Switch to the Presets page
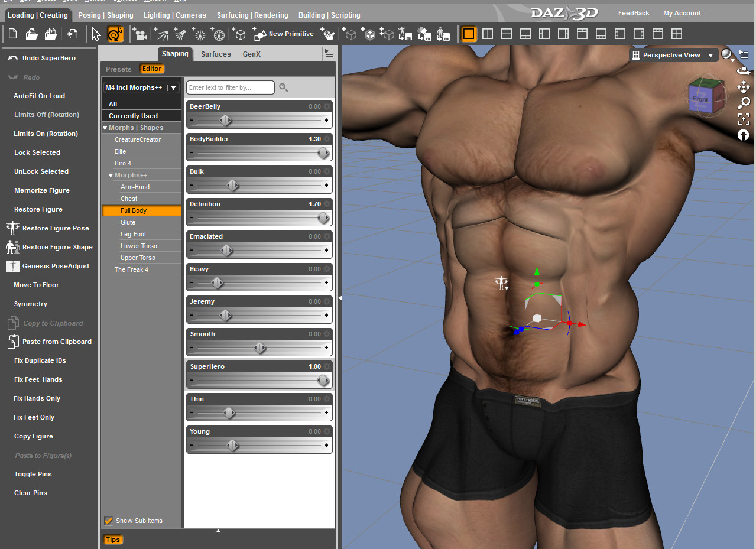 click(118, 69)
